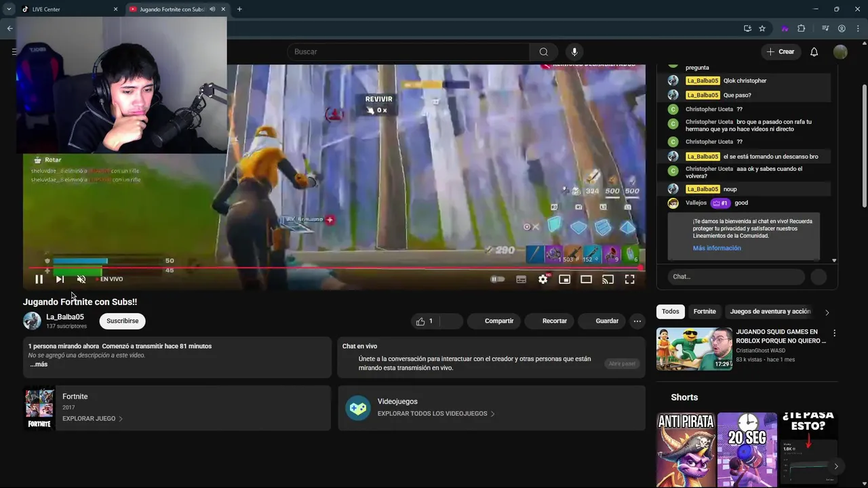Subscribe to La_Balba05 channel
868x488 pixels.
pyautogui.click(x=122, y=321)
